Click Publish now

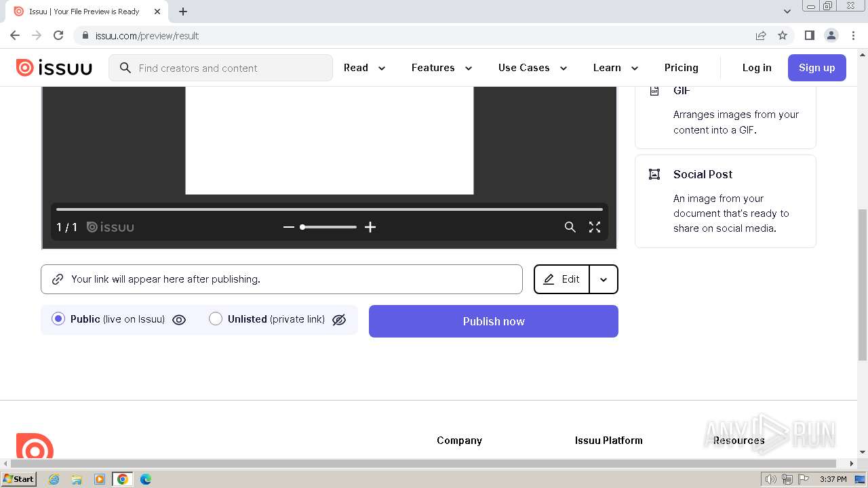494,321
